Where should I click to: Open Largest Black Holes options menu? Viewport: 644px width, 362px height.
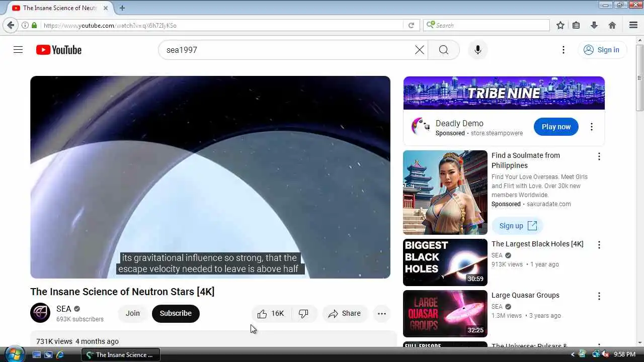click(599, 245)
